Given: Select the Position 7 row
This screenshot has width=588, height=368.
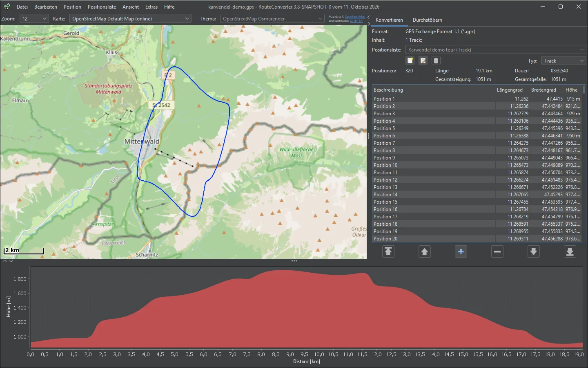Looking at the screenshot, I should [477, 143].
